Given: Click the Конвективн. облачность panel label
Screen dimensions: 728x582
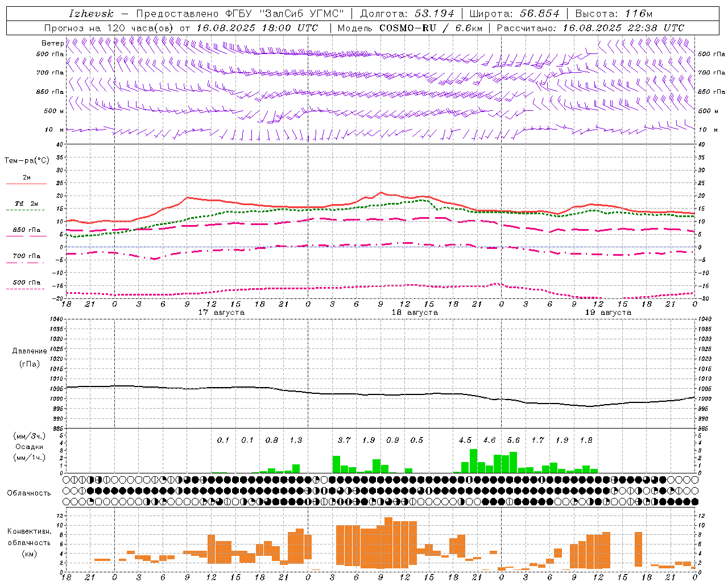Looking at the screenshot, I should click(x=30, y=537).
